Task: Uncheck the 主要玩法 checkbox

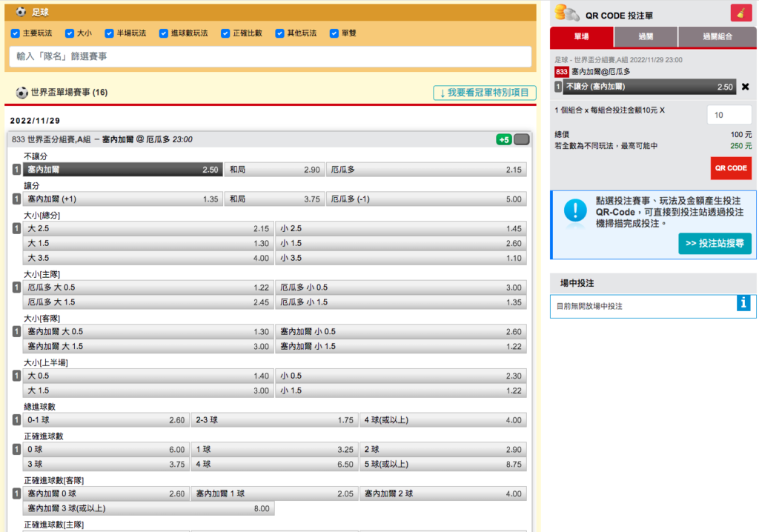Action: (x=15, y=33)
